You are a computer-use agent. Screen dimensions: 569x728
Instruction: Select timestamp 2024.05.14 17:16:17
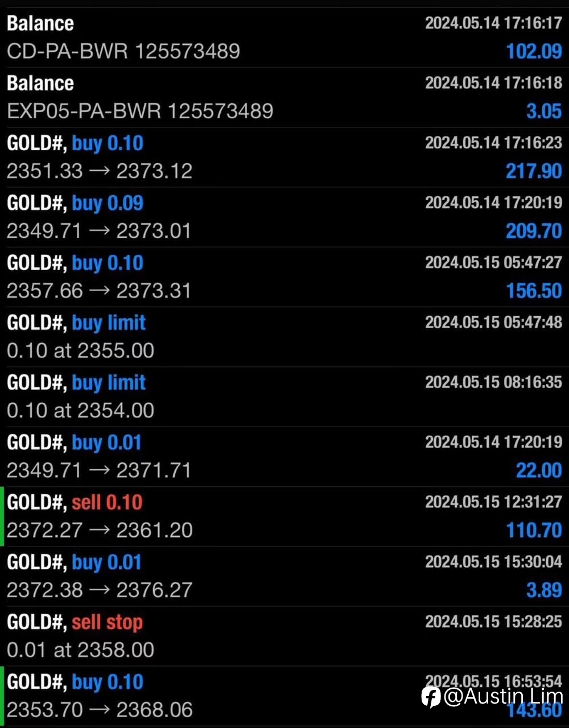point(493,23)
